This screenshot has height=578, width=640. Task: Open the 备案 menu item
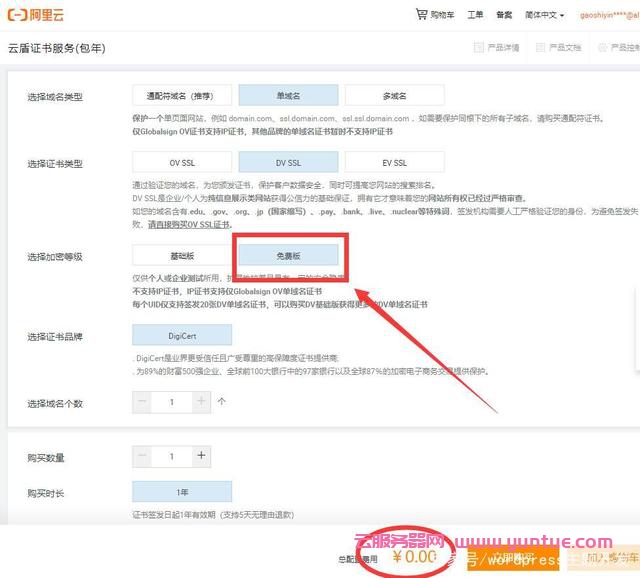[x=504, y=15]
